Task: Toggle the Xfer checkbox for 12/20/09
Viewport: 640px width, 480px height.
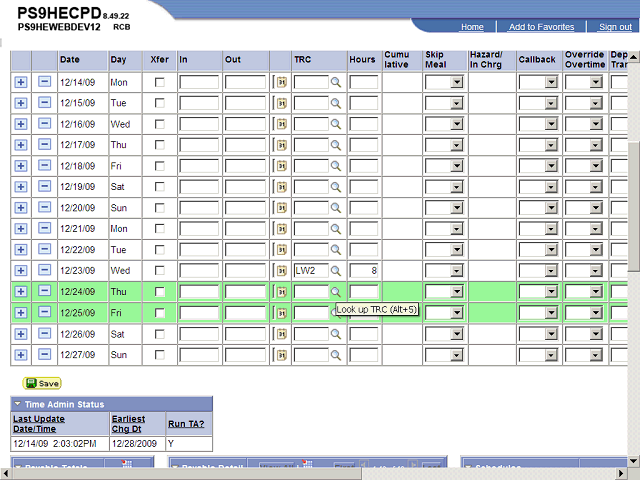Action: (x=160, y=208)
